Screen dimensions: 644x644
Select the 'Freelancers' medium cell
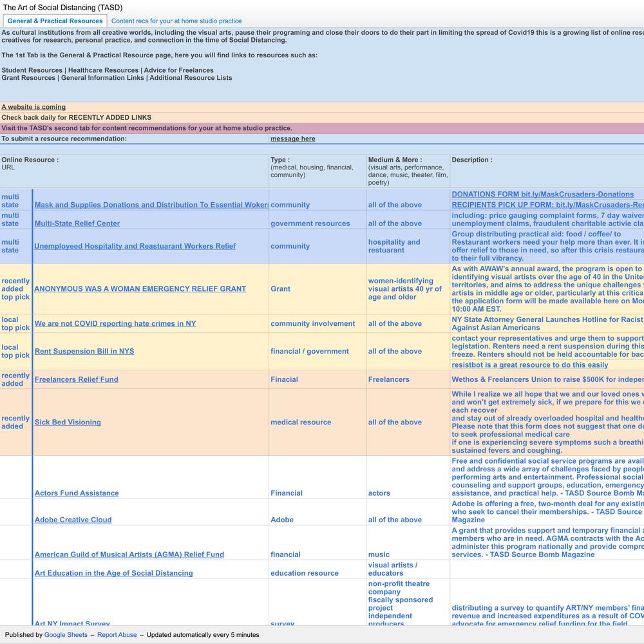tap(408, 379)
